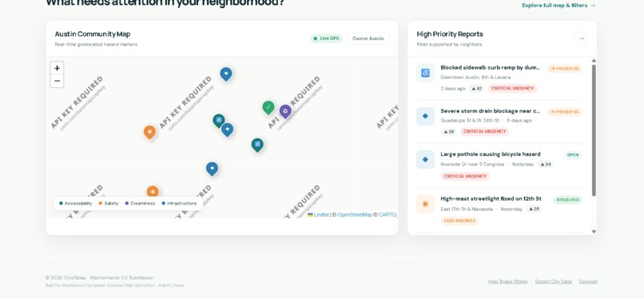Click the Center Austin button
644x299 pixels.
click(x=368, y=38)
